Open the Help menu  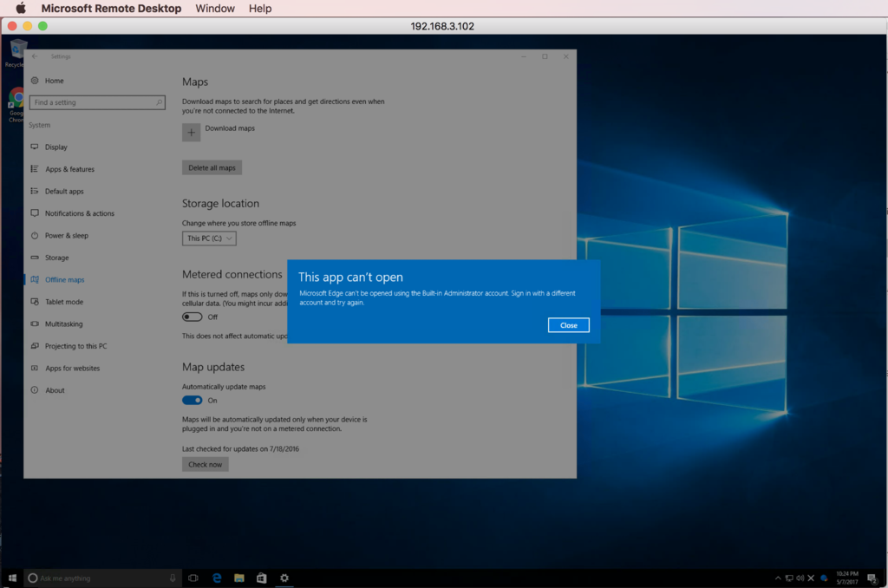click(x=260, y=8)
